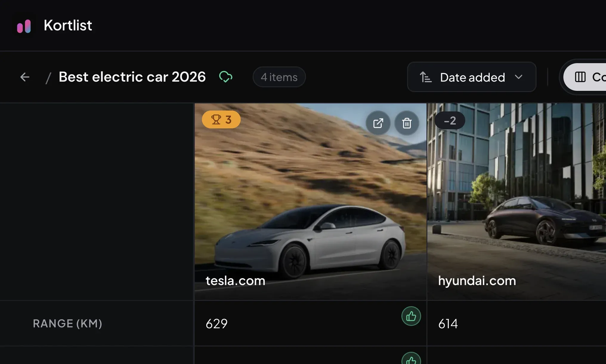Image resolution: width=606 pixels, height=364 pixels.
Task: Click the cloud sync status icon
Action: pyautogui.click(x=226, y=77)
